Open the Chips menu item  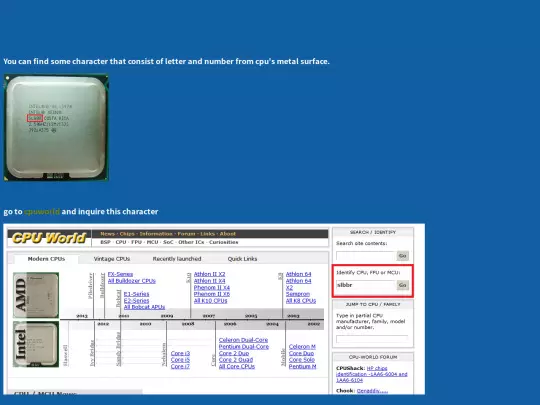(127, 234)
